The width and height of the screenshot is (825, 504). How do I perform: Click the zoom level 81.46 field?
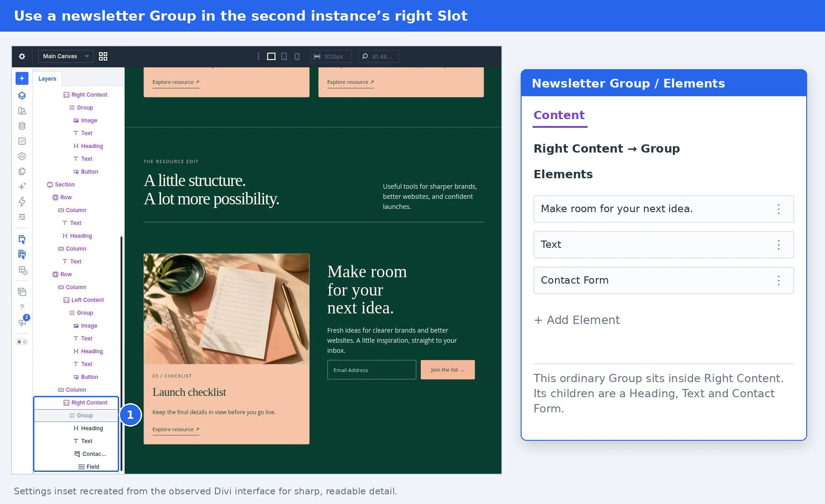379,56
